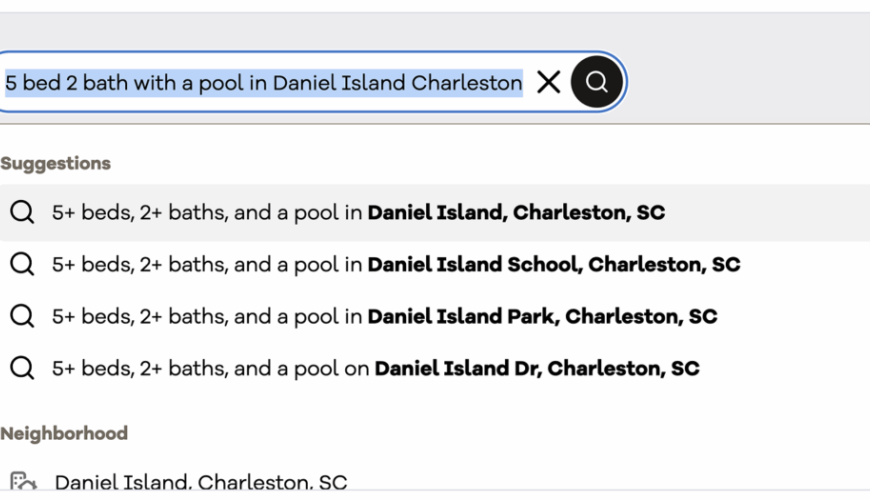
Task: Click bold "Daniel Island, Charleston, SC" in first suggestion
Action: click(516, 213)
